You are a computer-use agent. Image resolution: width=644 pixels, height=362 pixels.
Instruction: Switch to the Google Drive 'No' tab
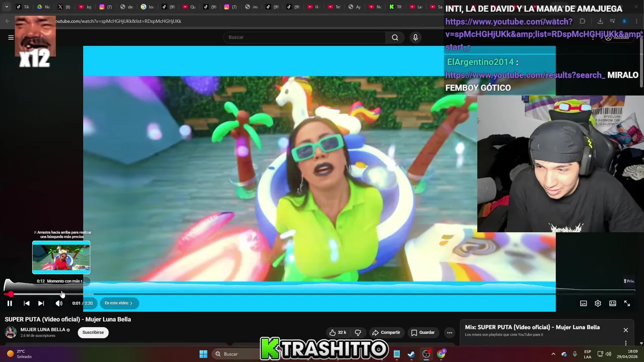coord(44,7)
